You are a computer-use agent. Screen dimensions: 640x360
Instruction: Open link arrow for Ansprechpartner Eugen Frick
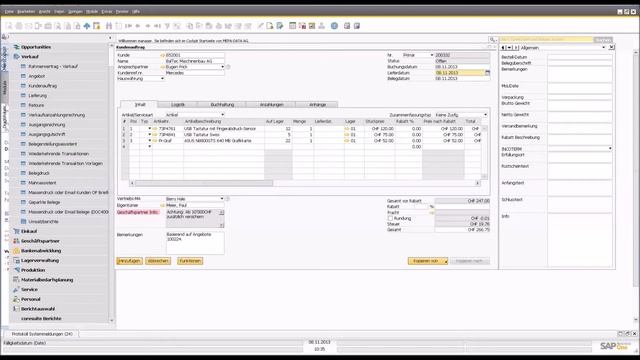pyautogui.click(x=162, y=67)
